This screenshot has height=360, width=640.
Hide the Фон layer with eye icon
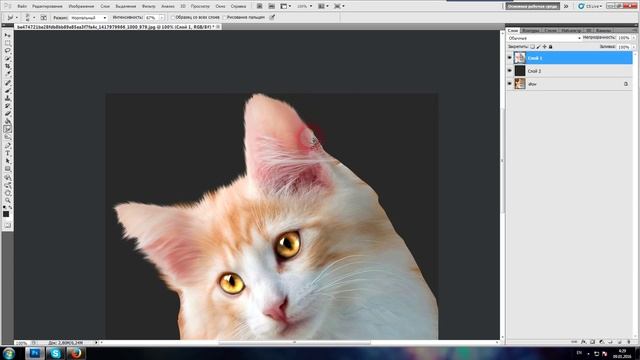coord(509,84)
